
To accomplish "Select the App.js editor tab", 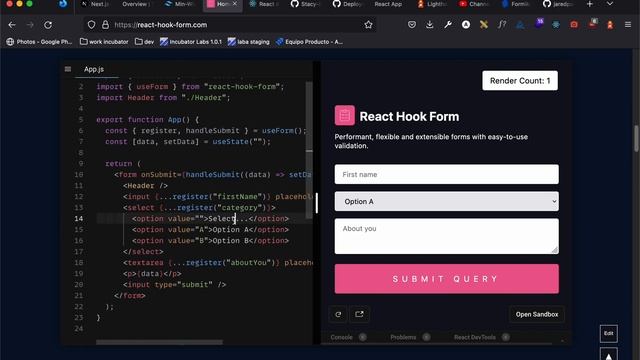I will click(x=94, y=69).
